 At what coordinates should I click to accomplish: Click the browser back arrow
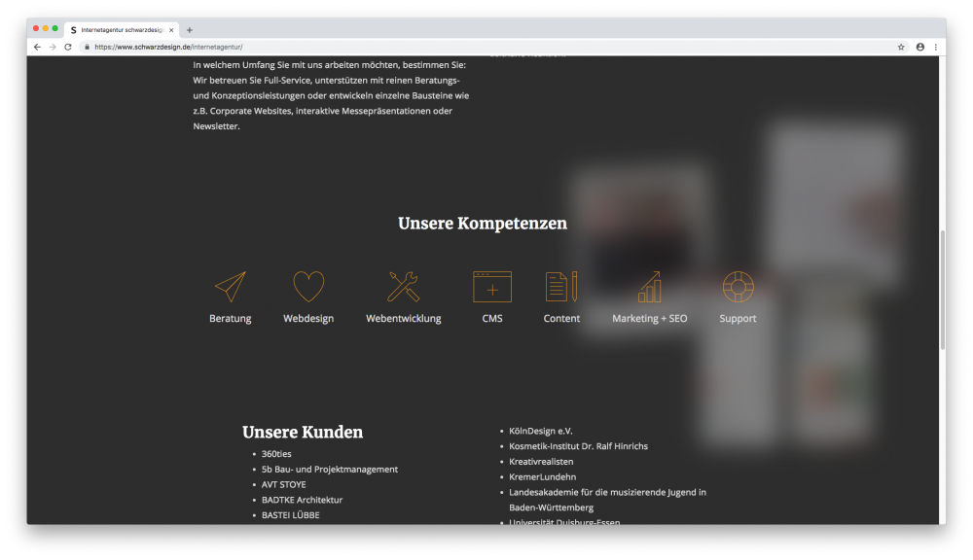click(36, 46)
